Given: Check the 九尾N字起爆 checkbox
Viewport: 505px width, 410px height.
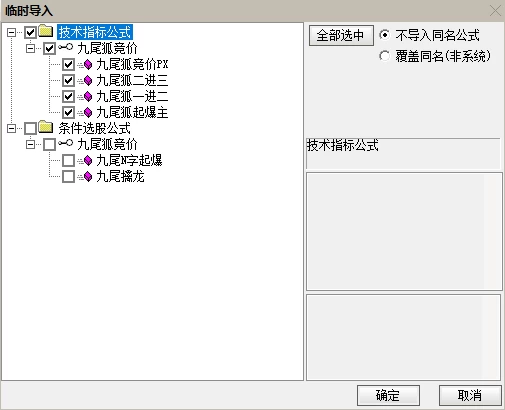Looking at the screenshot, I should 68,161.
